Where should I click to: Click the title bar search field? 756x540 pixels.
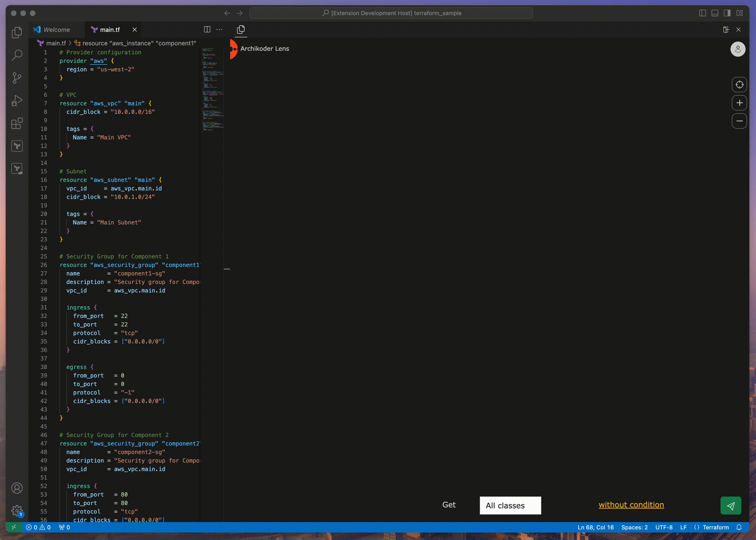(x=391, y=13)
